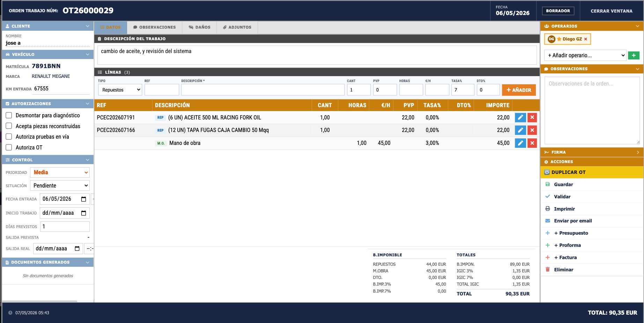
Task: Click the + Presupuesto action label
Action: (571, 233)
